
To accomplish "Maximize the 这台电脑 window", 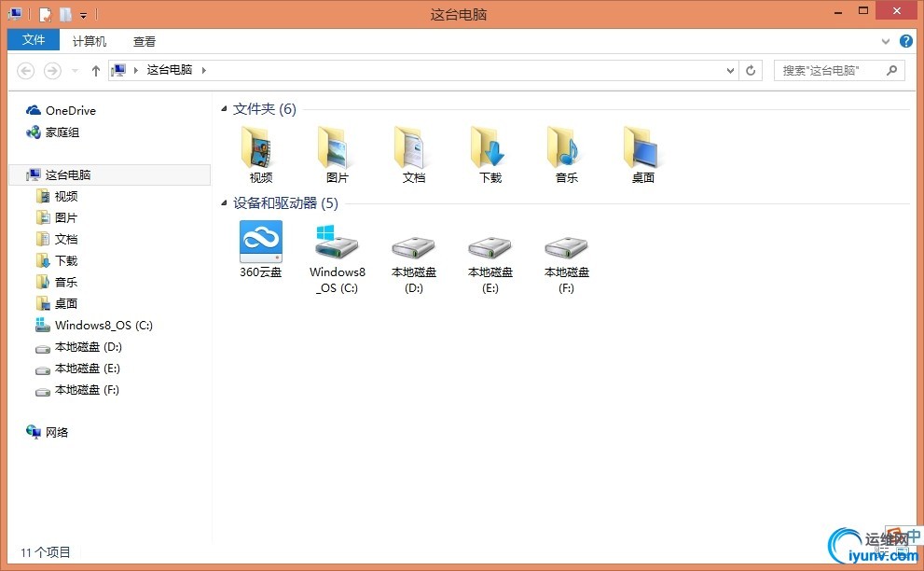I will pyautogui.click(x=863, y=10).
